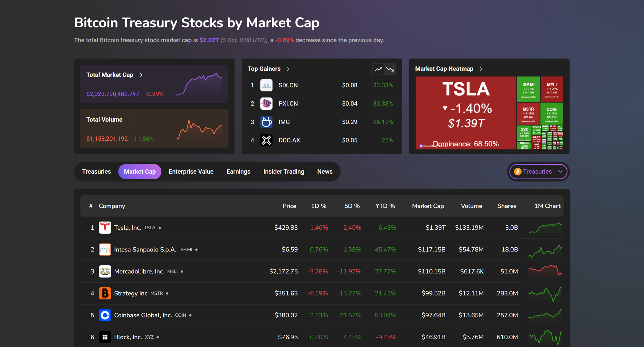Click the Intesa Sanpaolo logo icon

click(x=105, y=249)
